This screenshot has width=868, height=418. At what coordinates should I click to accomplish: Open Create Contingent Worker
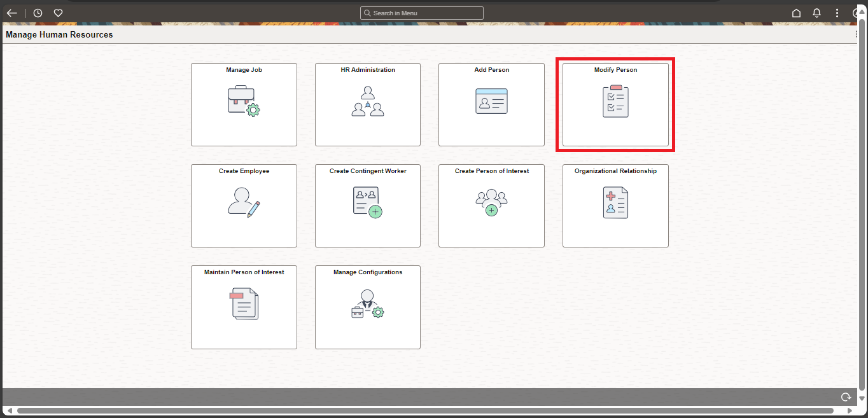[x=367, y=206]
